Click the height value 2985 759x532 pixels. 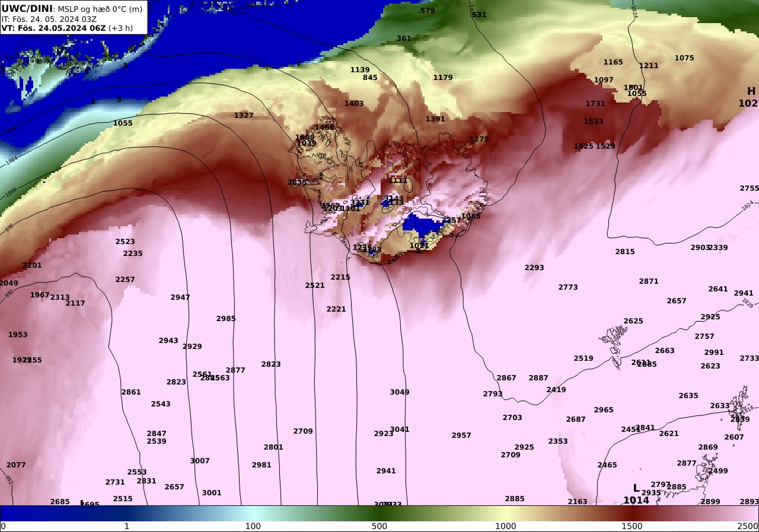pos(226,319)
